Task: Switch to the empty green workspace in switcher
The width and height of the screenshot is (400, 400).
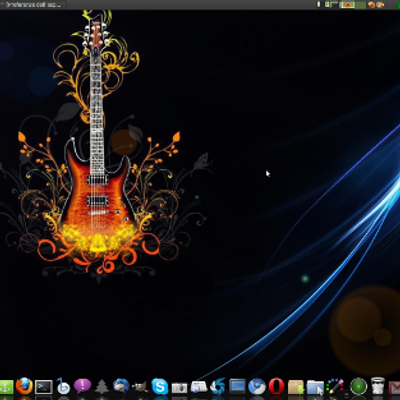Action: pos(360,4)
